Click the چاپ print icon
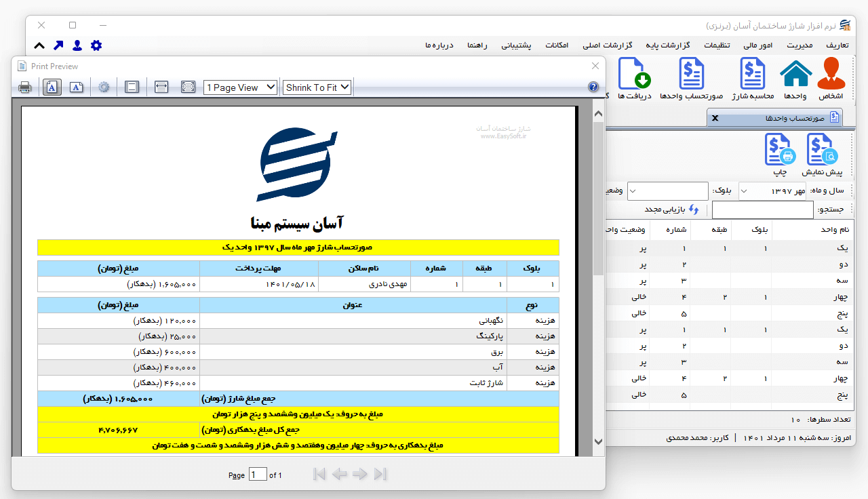The height and width of the screenshot is (499, 868). (x=781, y=155)
